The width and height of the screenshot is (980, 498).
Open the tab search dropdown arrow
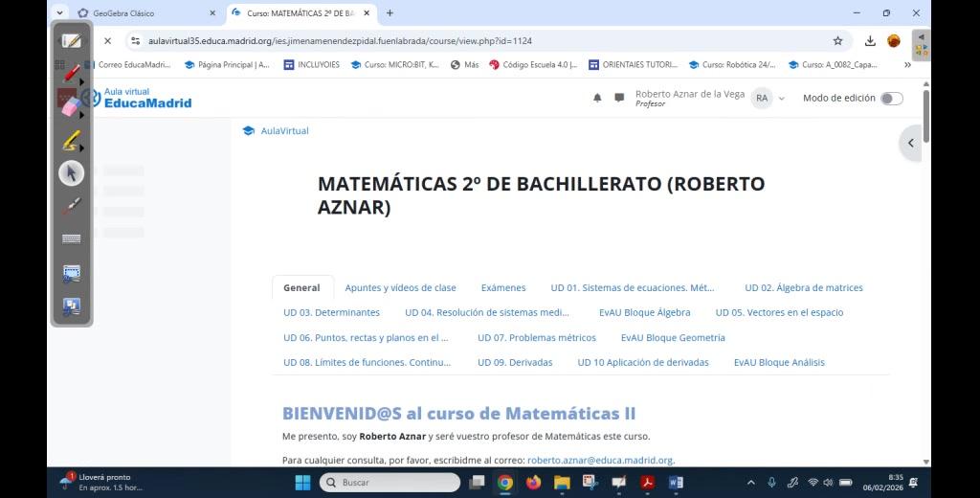click(59, 12)
